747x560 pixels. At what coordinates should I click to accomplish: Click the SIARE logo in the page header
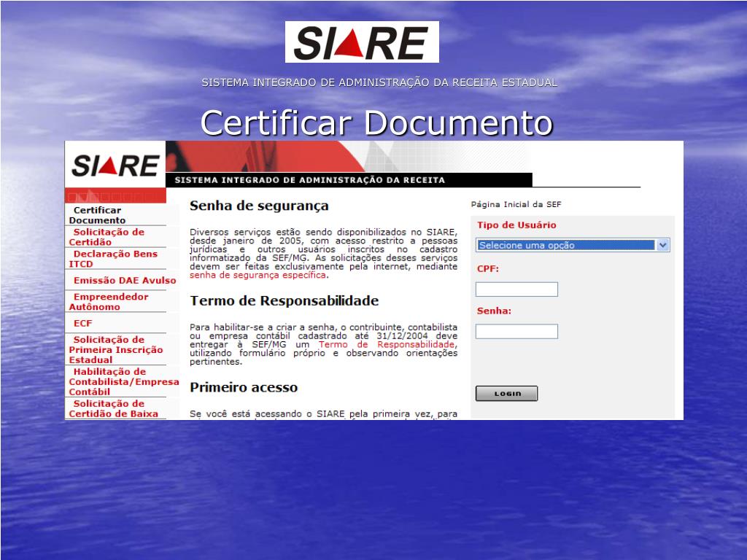point(115,166)
